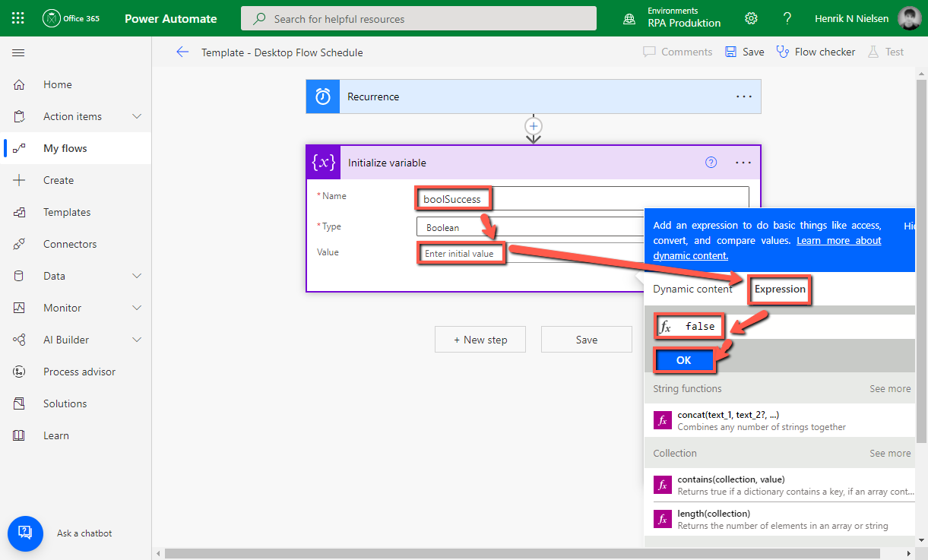Screen dimensions: 928x560
Task: Open help for Initialize variable step
Action: coord(711,163)
